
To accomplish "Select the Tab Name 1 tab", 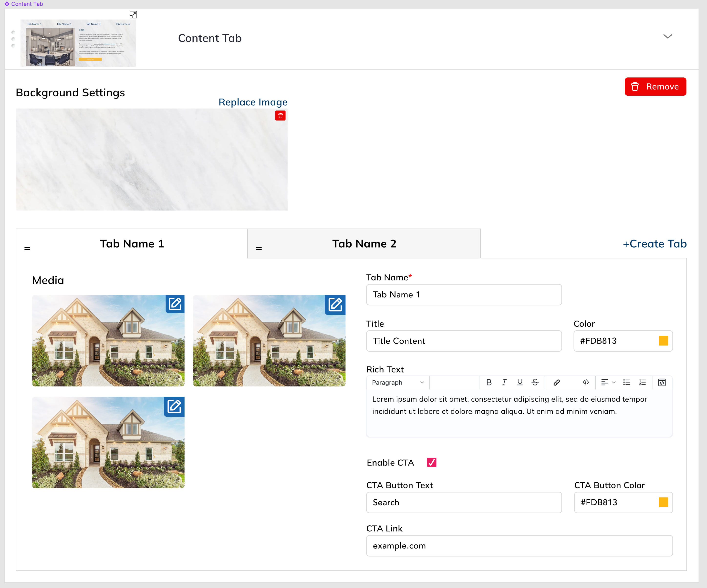I will coord(132,244).
